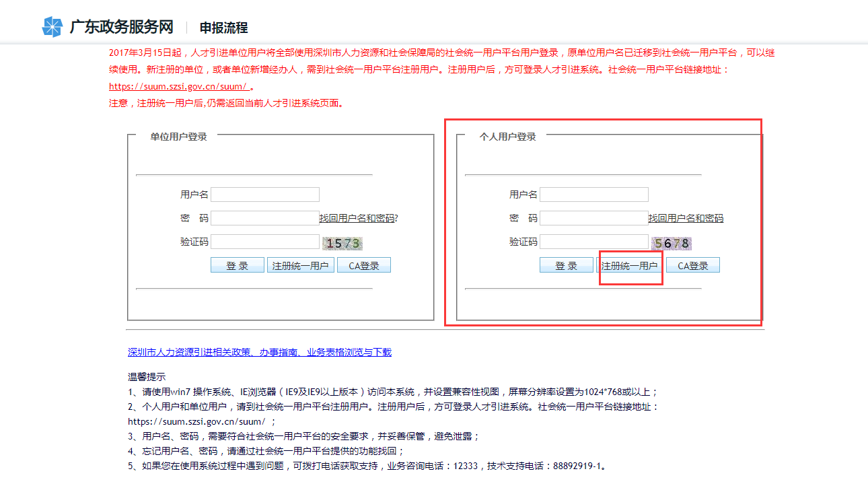The height and width of the screenshot is (492, 868).
Task: Focus 验证码 field in 单位用户登录
Action: point(265,242)
